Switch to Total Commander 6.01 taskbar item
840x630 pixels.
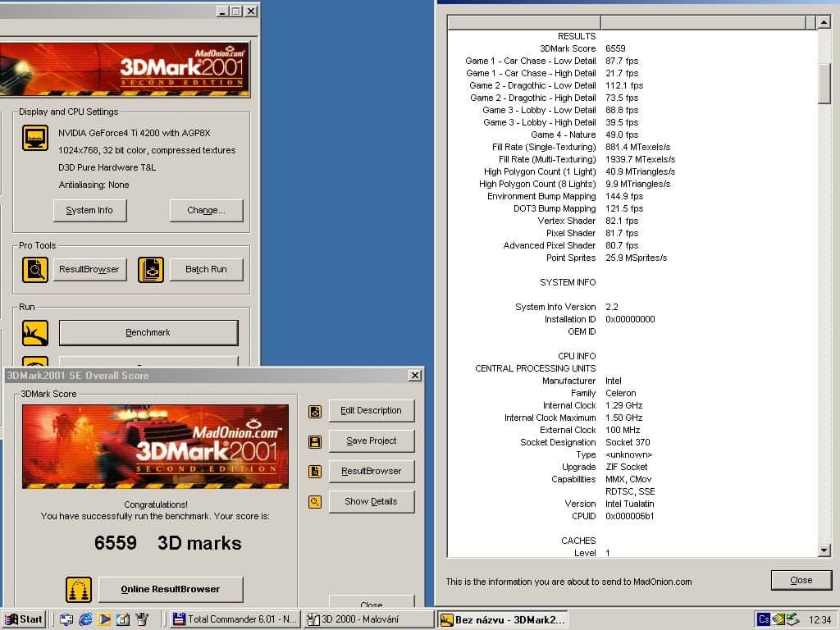pos(235,619)
